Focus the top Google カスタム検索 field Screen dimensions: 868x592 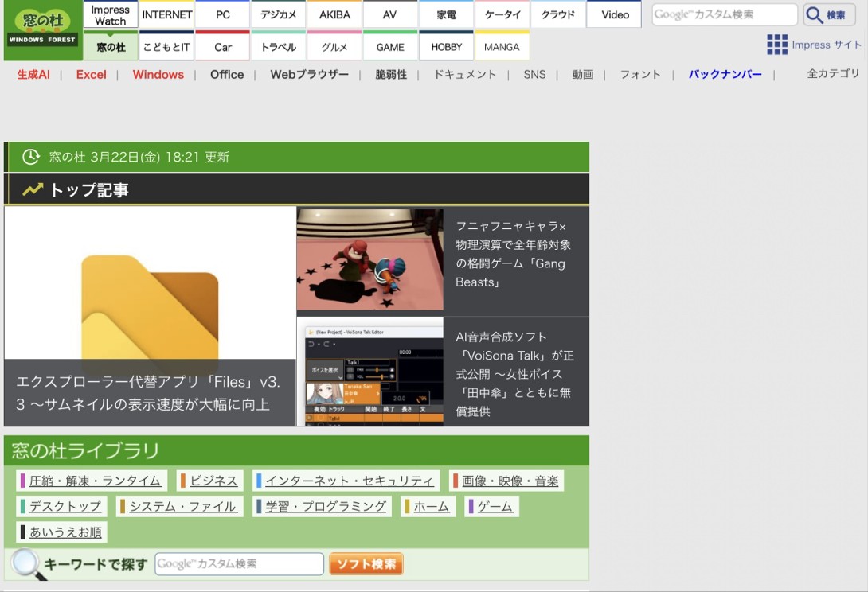[725, 14]
